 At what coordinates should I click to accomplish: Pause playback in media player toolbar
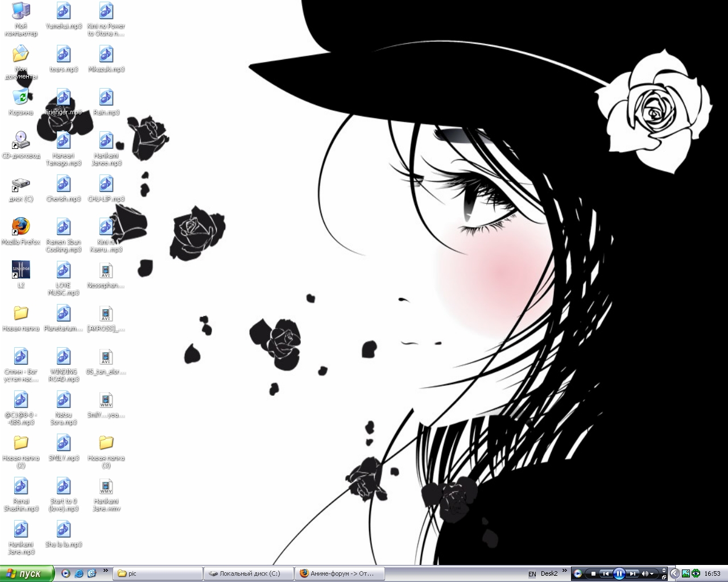point(619,573)
